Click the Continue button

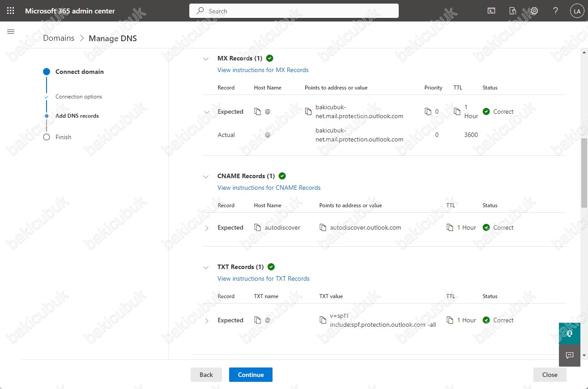tap(251, 375)
